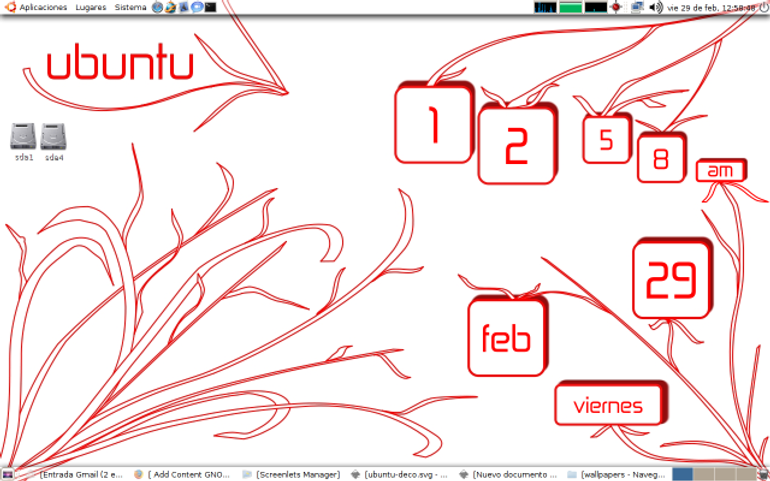Click the show desktop button

click(x=8, y=475)
